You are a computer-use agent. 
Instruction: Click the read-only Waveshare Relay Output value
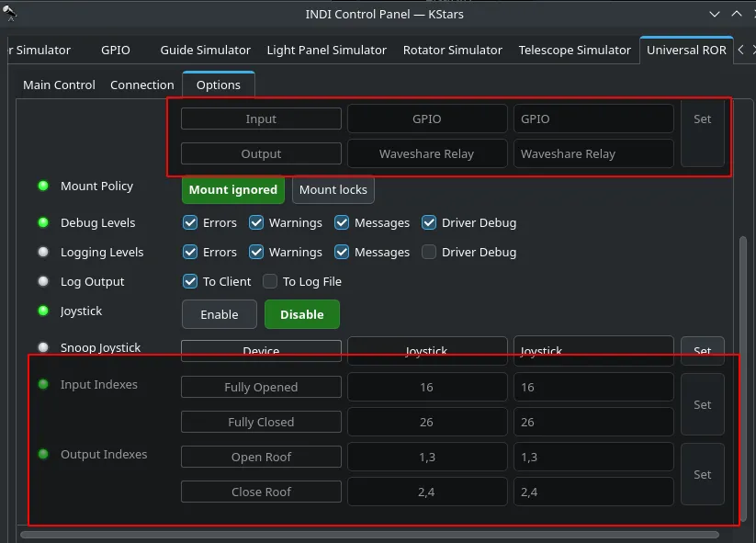tap(427, 153)
